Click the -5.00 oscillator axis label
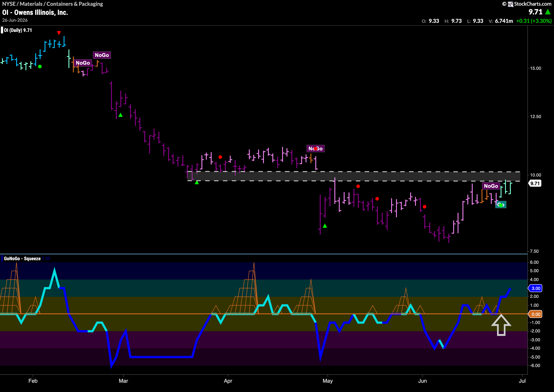 pos(535,357)
